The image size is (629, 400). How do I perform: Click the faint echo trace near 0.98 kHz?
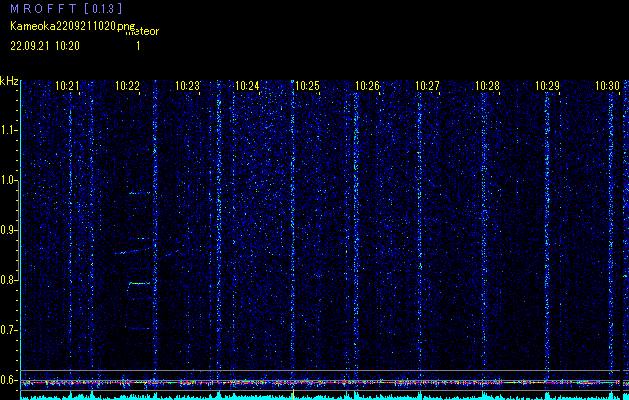pyautogui.click(x=140, y=193)
